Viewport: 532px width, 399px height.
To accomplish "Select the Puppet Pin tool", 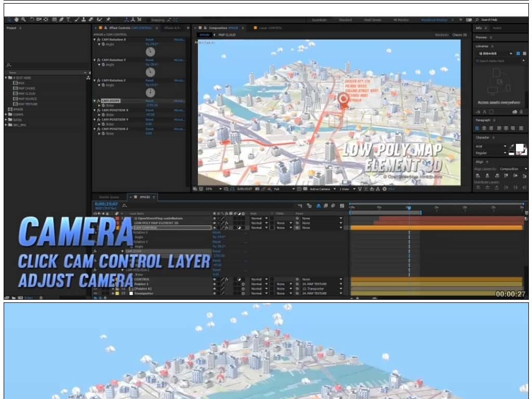I will pyautogui.click(x=108, y=20).
